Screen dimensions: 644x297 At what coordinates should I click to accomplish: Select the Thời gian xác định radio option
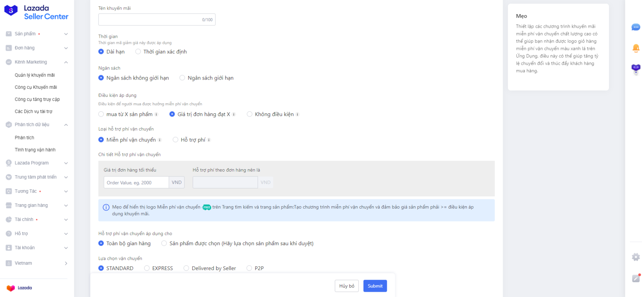[x=138, y=52]
